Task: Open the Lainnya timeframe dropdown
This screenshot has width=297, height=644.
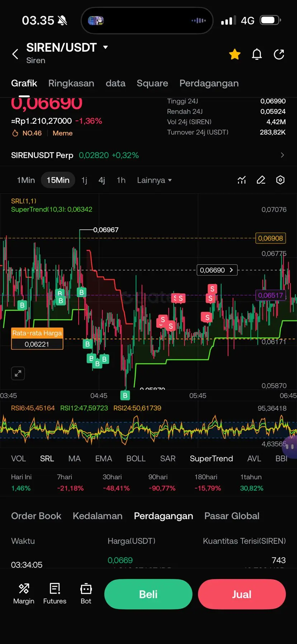Action: pos(154,180)
